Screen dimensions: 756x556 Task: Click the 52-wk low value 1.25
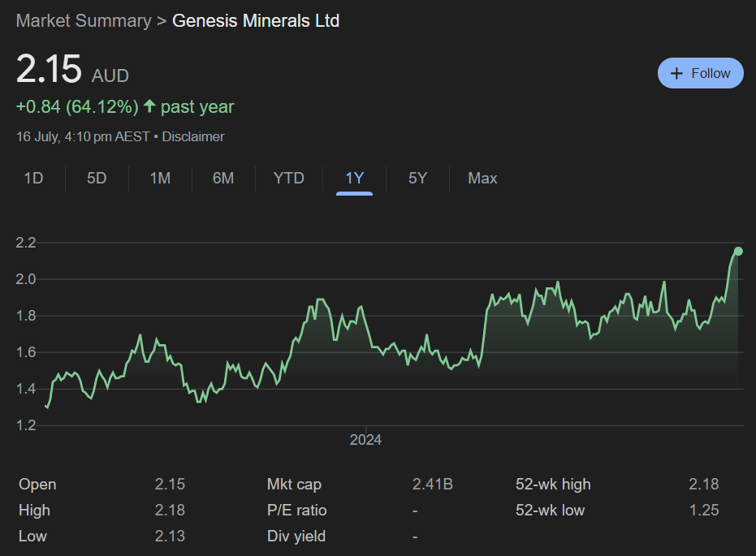(x=704, y=511)
